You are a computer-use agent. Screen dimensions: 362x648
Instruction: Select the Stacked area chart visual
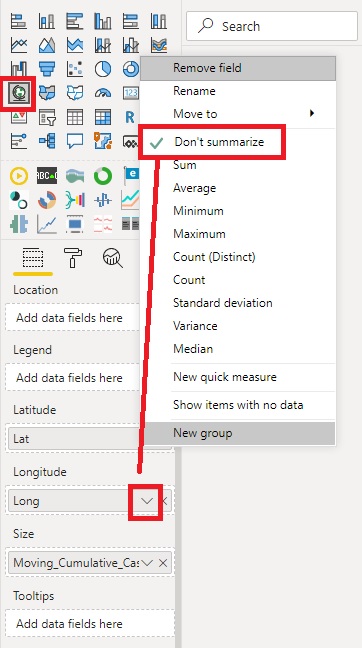point(74,45)
